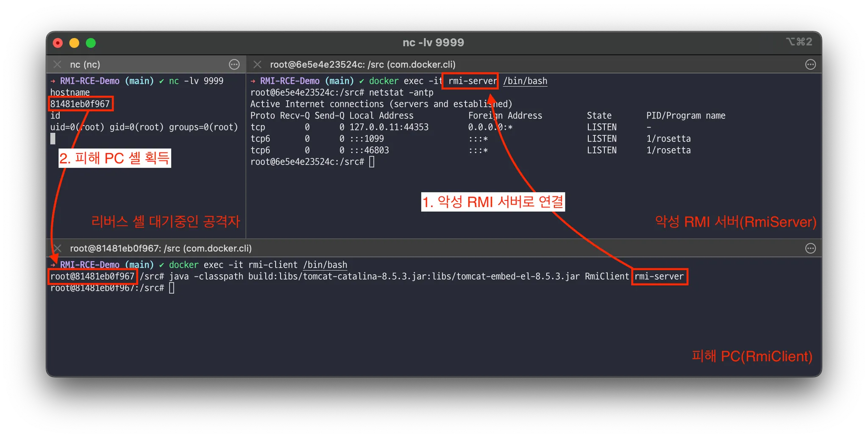Click the nc pane cursor block below the uid line
868x438 pixels.
(x=53, y=139)
